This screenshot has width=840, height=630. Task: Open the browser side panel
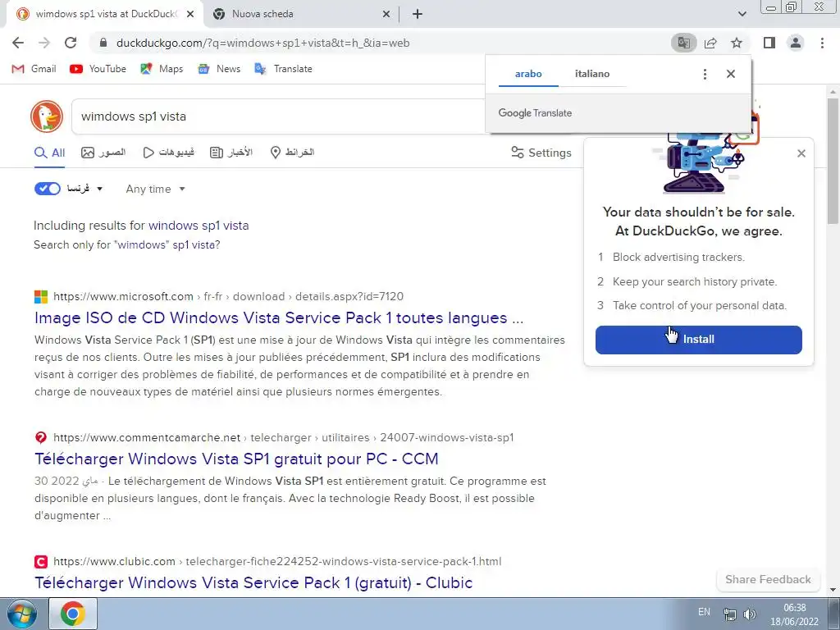(x=769, y=43)
